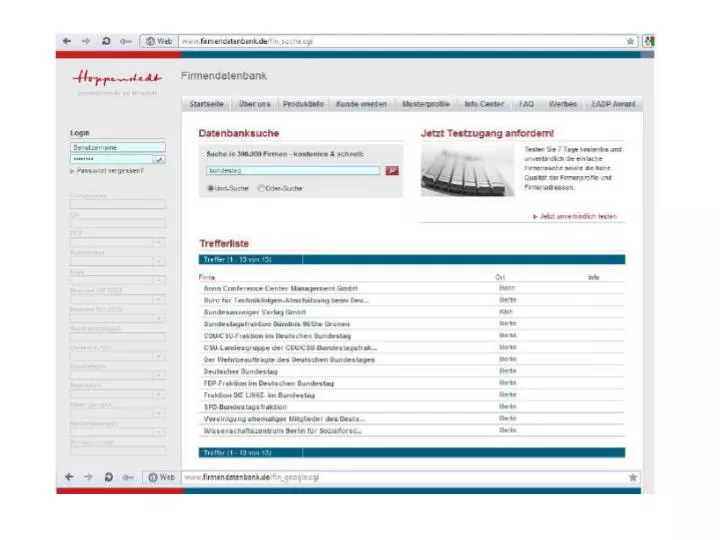Open the EADP Award tab

[x=613, y=104]
